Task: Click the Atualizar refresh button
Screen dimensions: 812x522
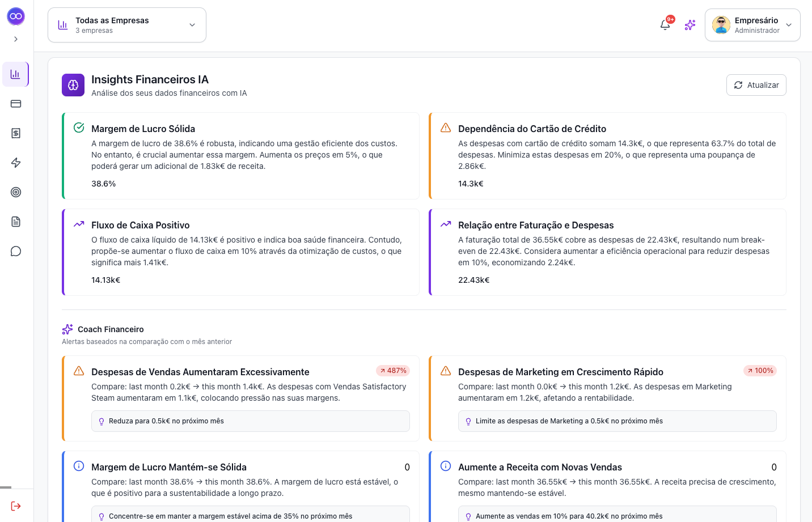Action: point(756,85)
